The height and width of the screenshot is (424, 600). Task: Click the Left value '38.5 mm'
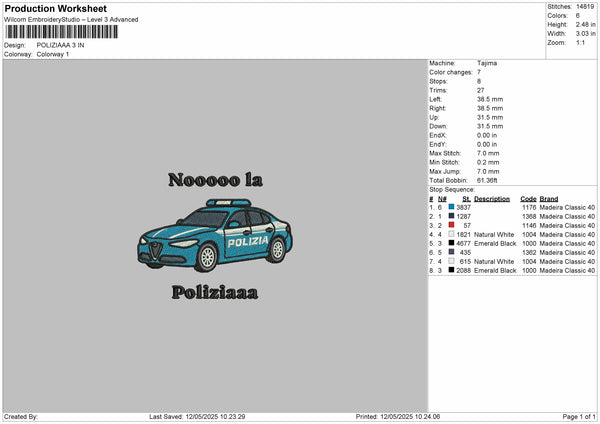(x=490, y=99)
